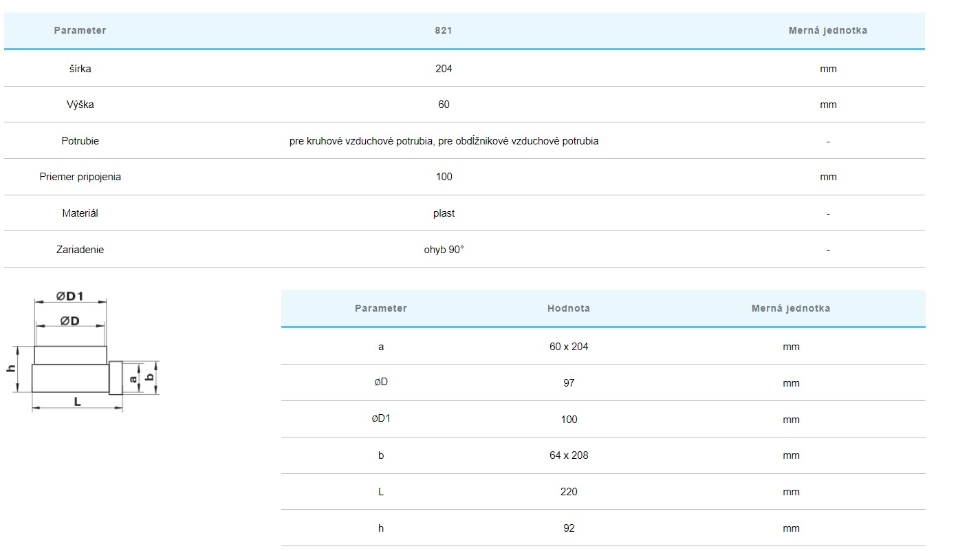
Task: Click the "Hodnota" column header
Action: click(x=568, y=308)
